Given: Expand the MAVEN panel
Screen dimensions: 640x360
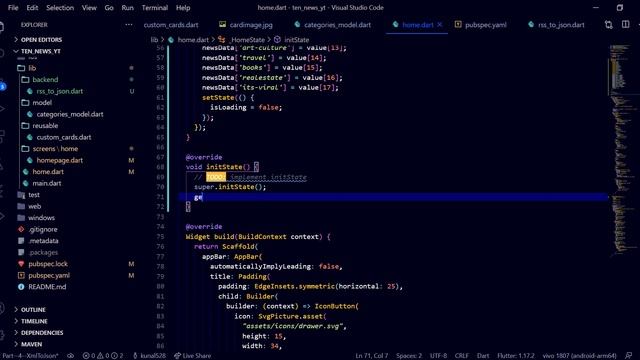Looking at the screenshot, I should tap(31, 344).
